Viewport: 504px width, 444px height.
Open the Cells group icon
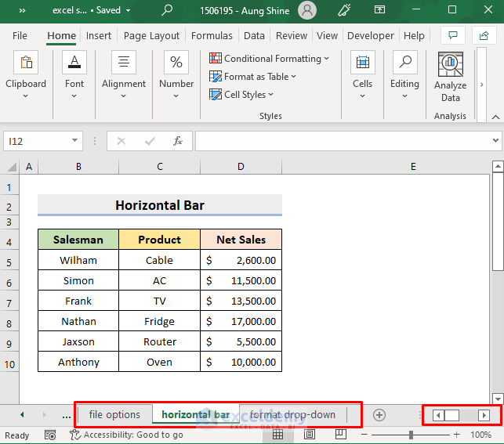(362, 64)
